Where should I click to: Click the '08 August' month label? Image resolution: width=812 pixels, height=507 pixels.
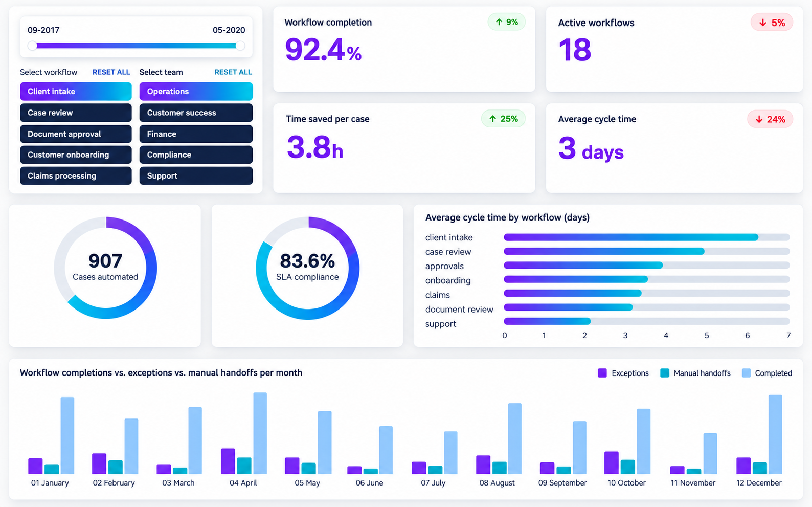click(497, 483)
